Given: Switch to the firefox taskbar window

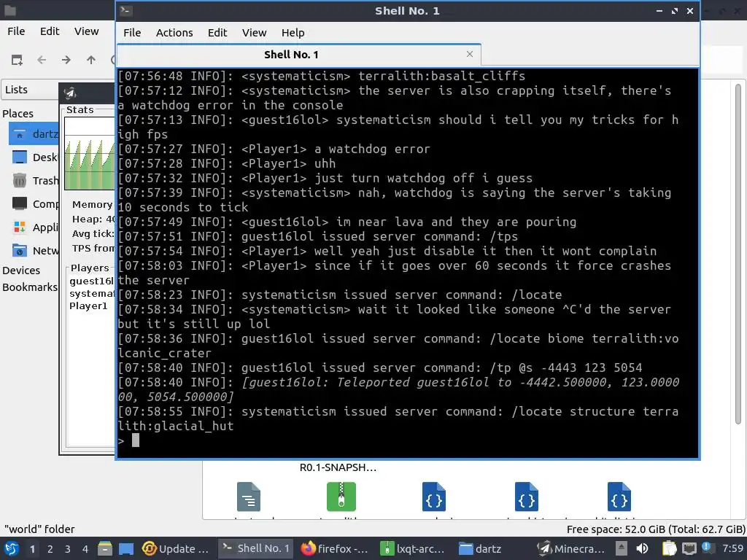Looking at the screenshot, I should tap(336, 549).
